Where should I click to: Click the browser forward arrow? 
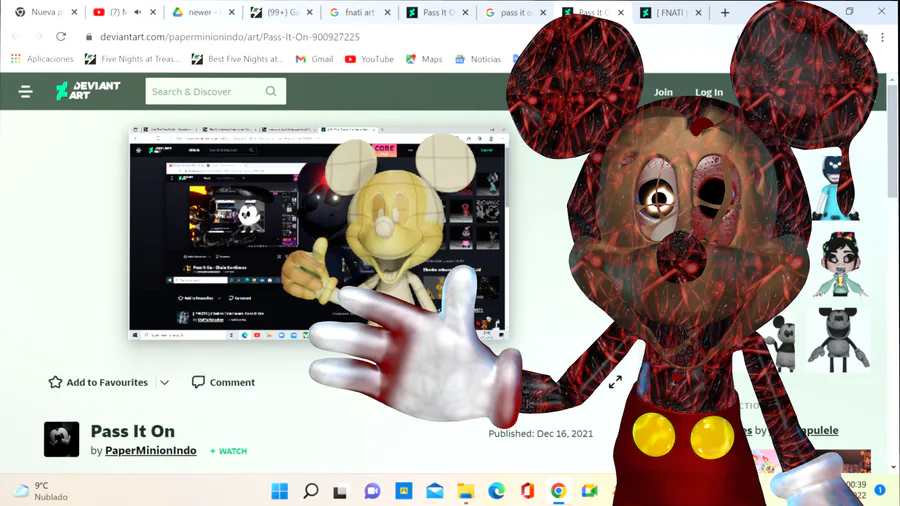(x=38, y=37)
